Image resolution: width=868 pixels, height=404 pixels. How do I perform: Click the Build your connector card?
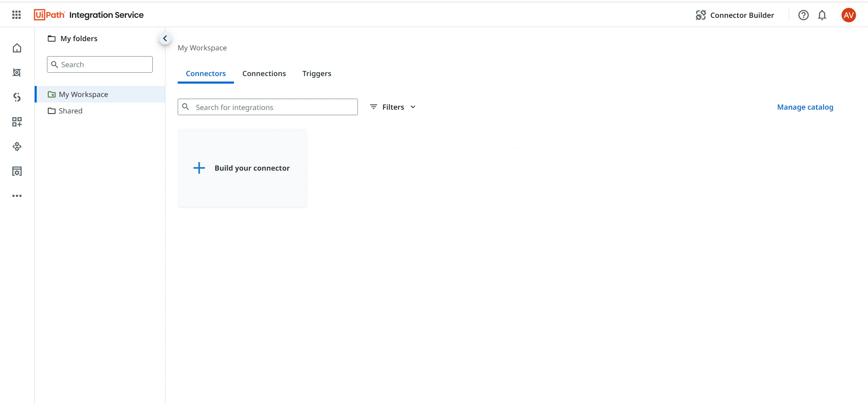click(x=242, y=168)
